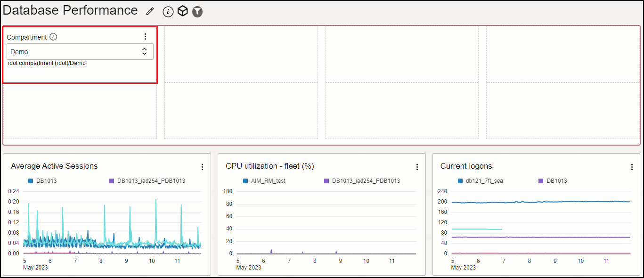
Task: Click the cube icon in the title bar
Action: pos(183,11)
